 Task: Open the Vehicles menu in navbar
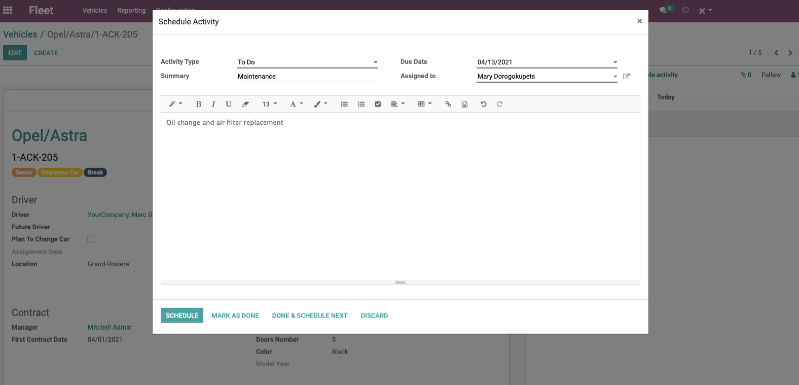coord(95,10)
